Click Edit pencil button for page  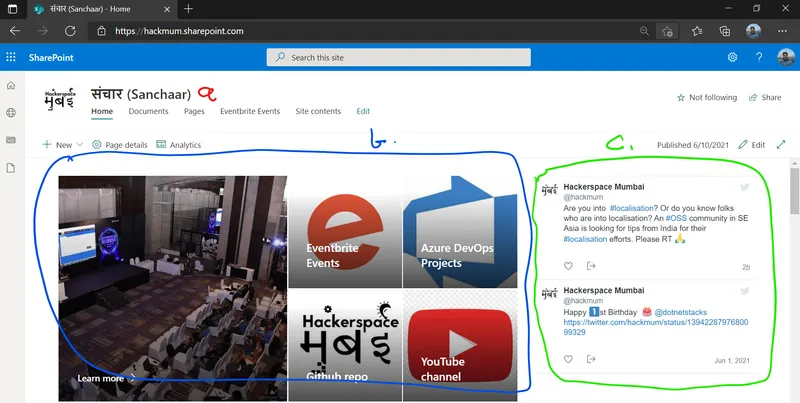(x=751, y=145)
